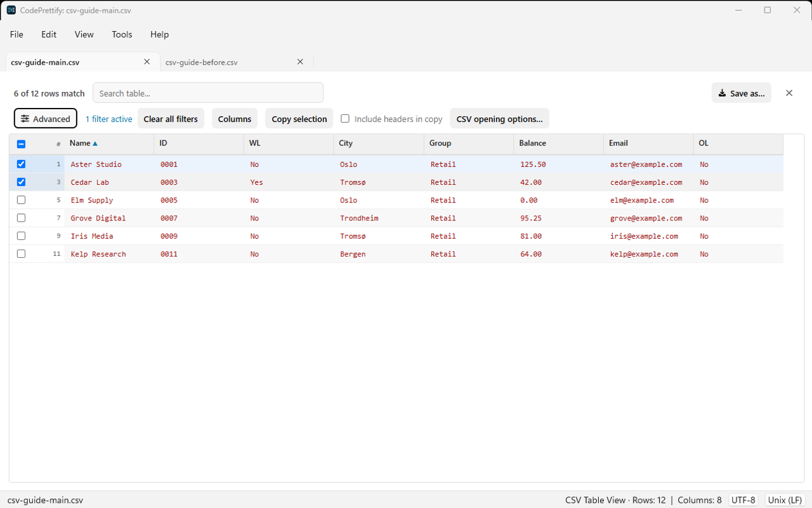The image size is (812, 508).
Task: Open the Columns chooser
Action: pyautogui.click(x=235, y=118)
